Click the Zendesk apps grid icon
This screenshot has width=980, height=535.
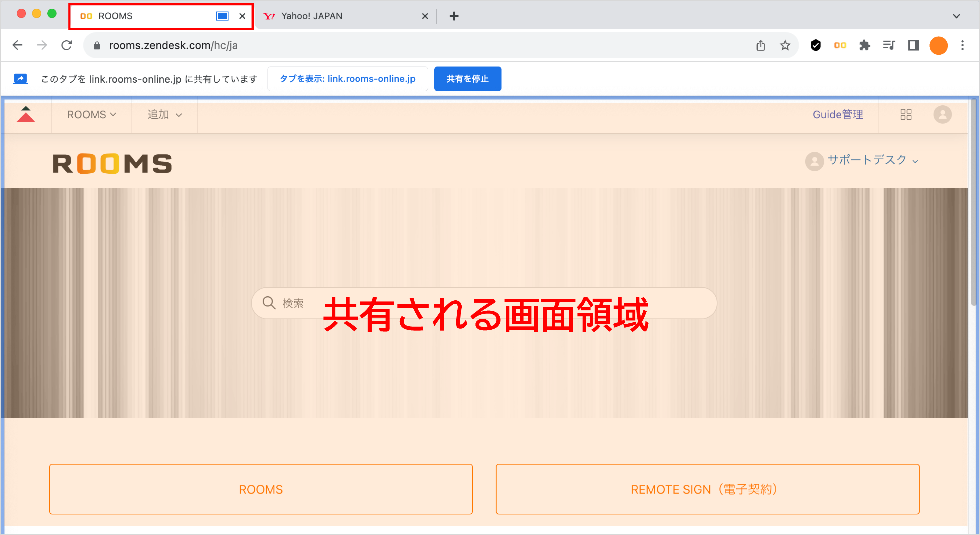[x=906, y=114]
